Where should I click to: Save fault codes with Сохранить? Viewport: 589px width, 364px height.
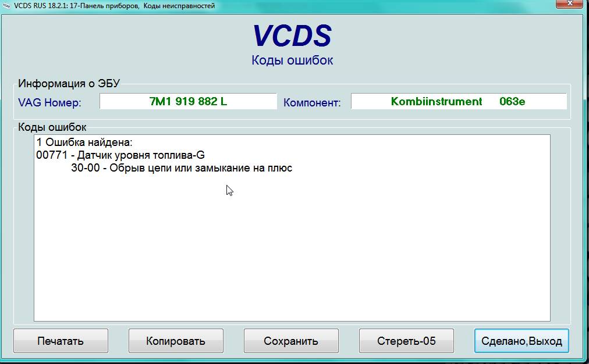[291, 341]
